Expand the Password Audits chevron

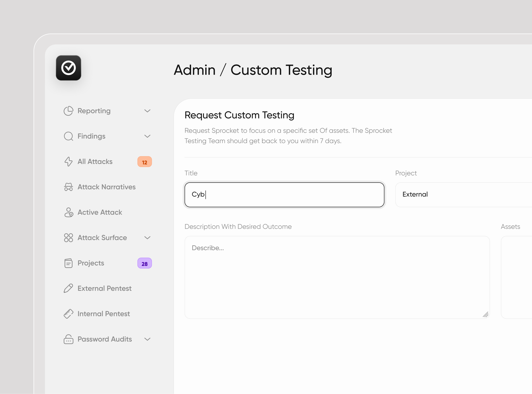(x=147, y=339)
